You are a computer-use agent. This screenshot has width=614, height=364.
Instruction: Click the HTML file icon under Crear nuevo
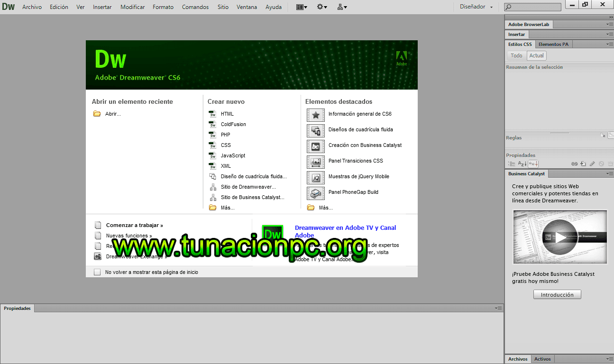212,114
